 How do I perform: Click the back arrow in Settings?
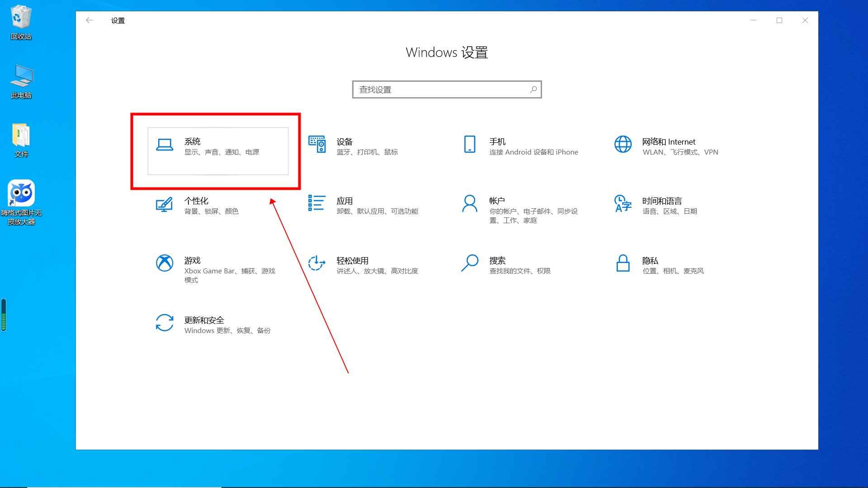point(89,20)
